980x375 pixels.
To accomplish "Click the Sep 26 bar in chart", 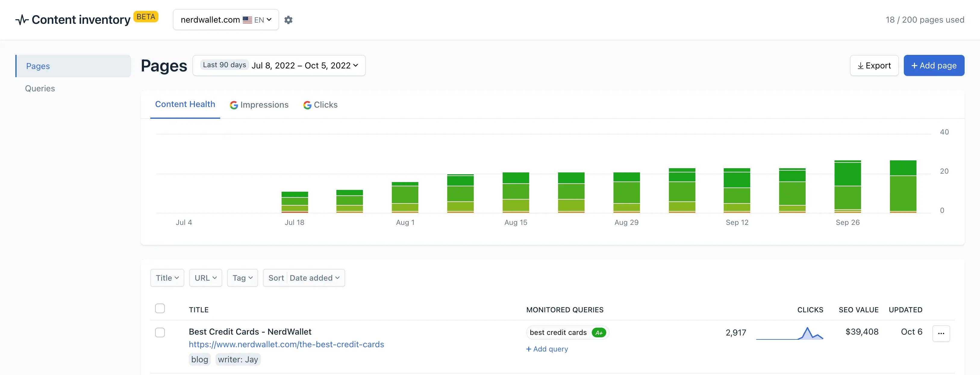I will coord(847,187).
